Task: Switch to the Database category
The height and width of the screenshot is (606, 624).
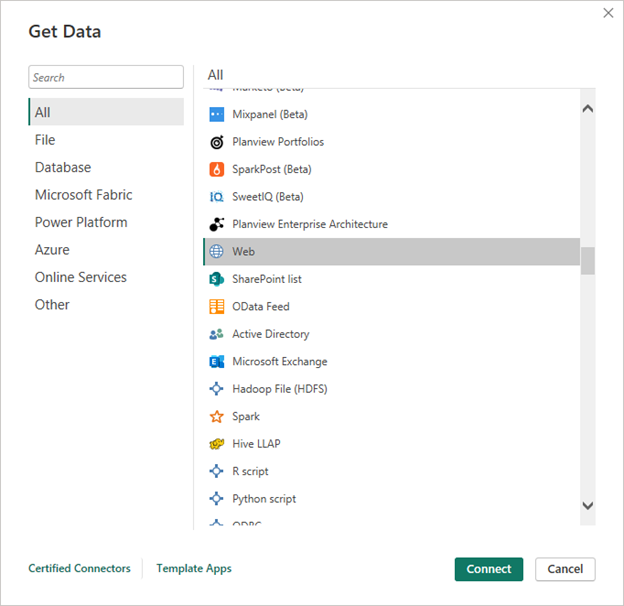Action: coord(63,168)
